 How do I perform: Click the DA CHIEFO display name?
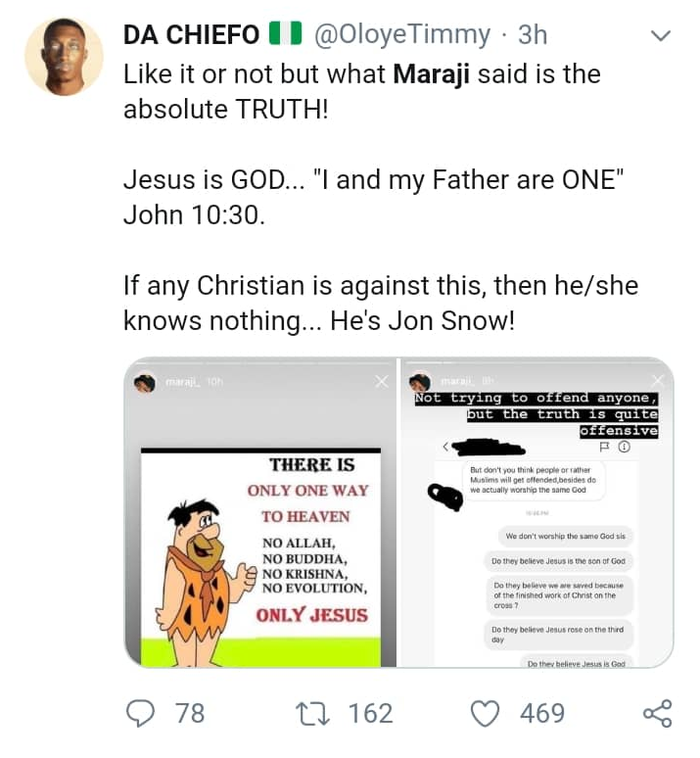click(193, 34)
